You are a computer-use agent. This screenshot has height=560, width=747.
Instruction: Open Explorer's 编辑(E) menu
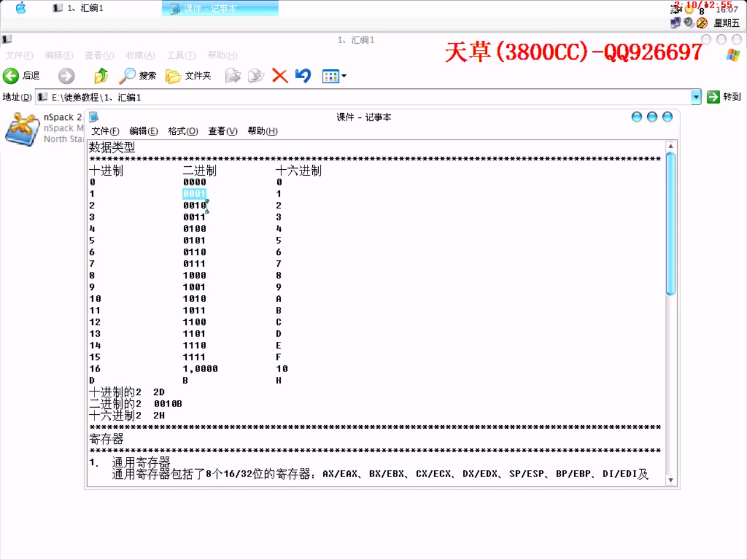[59, 55]
